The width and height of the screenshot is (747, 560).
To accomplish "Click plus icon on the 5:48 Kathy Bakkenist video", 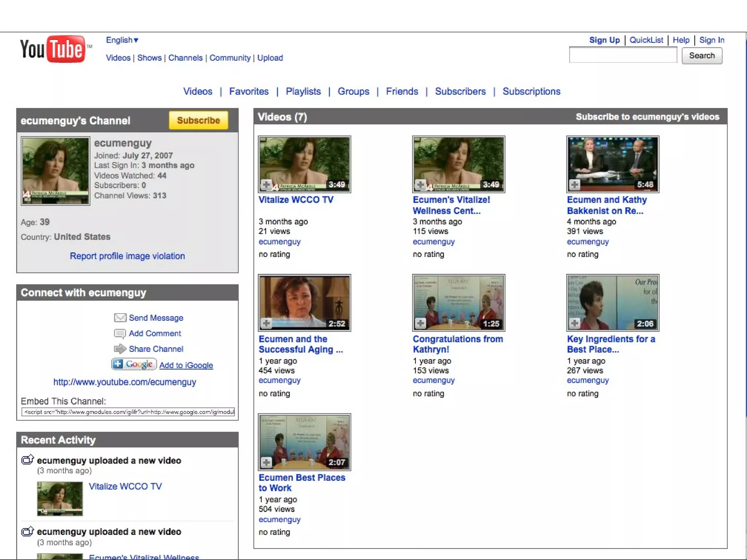I will (574, 185).
